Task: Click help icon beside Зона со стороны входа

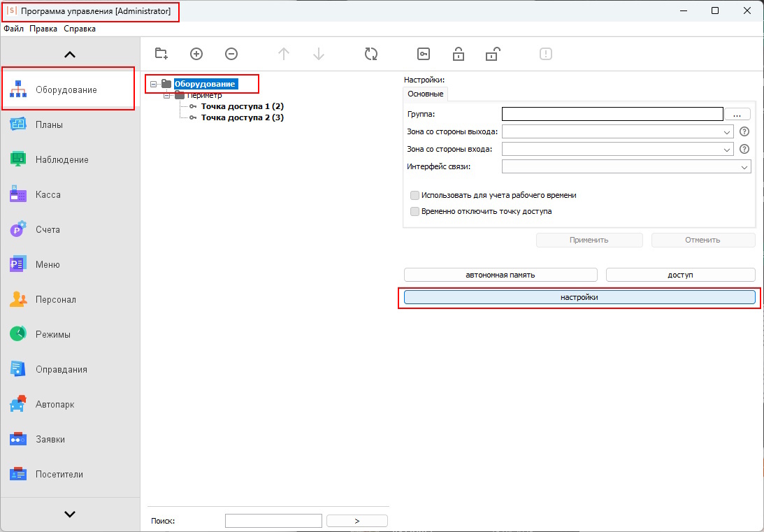Action: pos(744,149)
